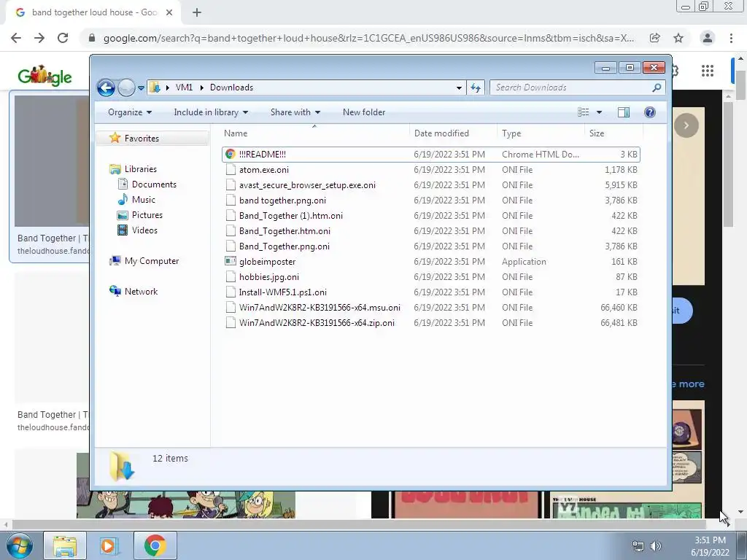Open Explorer Help question mark icon

650,112
